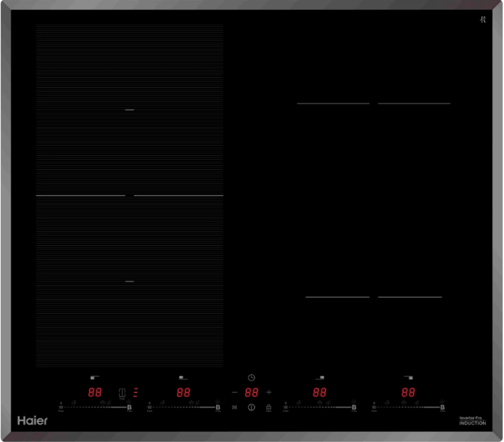Tap the third zone indicator icon

click(x=320, y=379)
